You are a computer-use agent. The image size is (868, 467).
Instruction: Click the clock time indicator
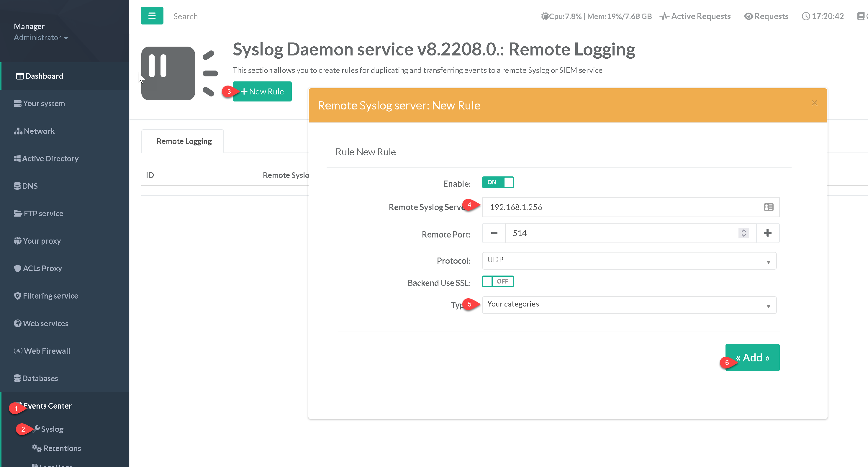[823, 16]
